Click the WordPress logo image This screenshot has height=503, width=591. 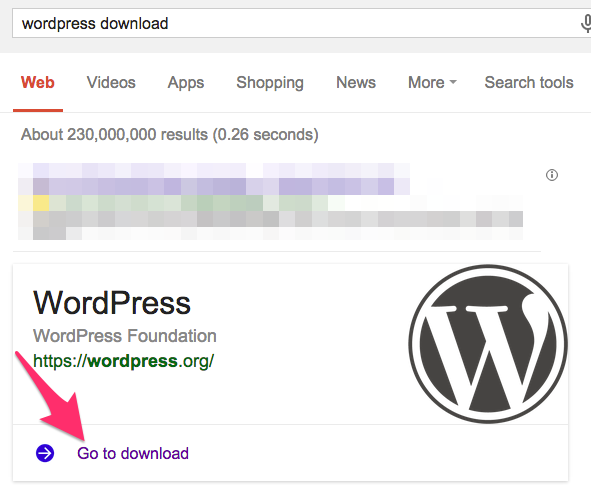[488, 344]
